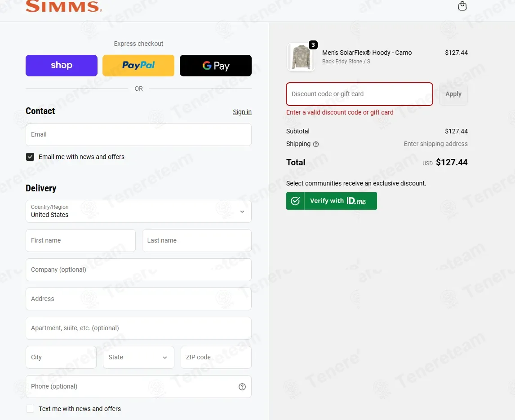The height and width of the screenshot is (420, 515).
Task: Click the Simms logo
Action: (x=64, y=6)
